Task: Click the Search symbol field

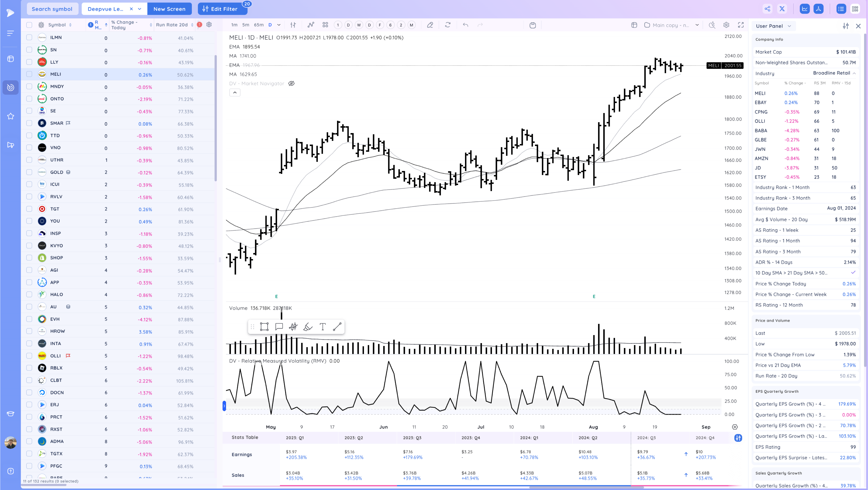Action: point(52,9)
